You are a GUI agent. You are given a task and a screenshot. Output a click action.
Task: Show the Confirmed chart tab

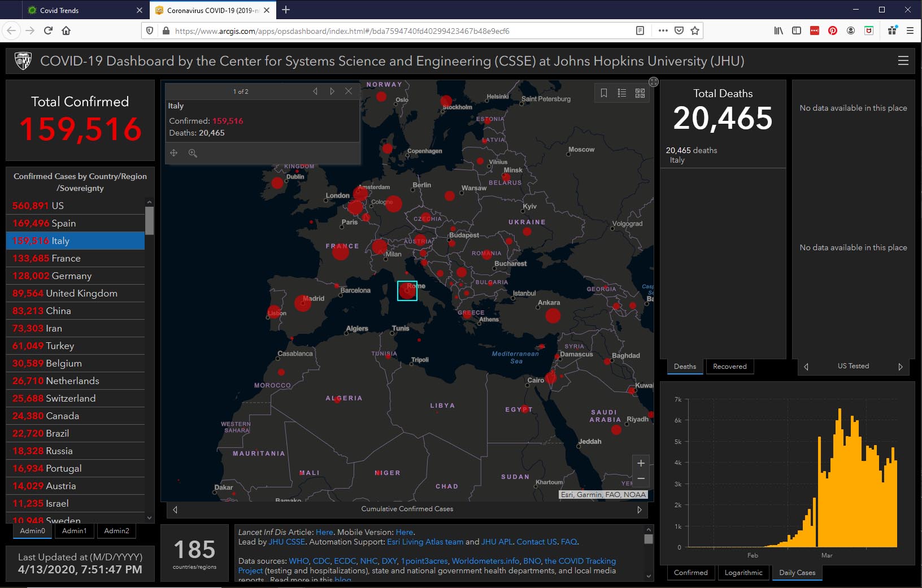[x=691, y=573]
